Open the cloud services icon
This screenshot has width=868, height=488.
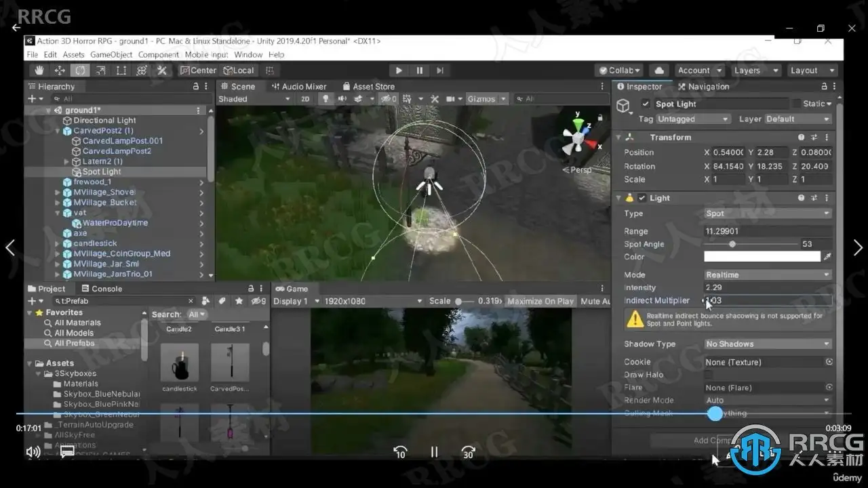[658, 70]
